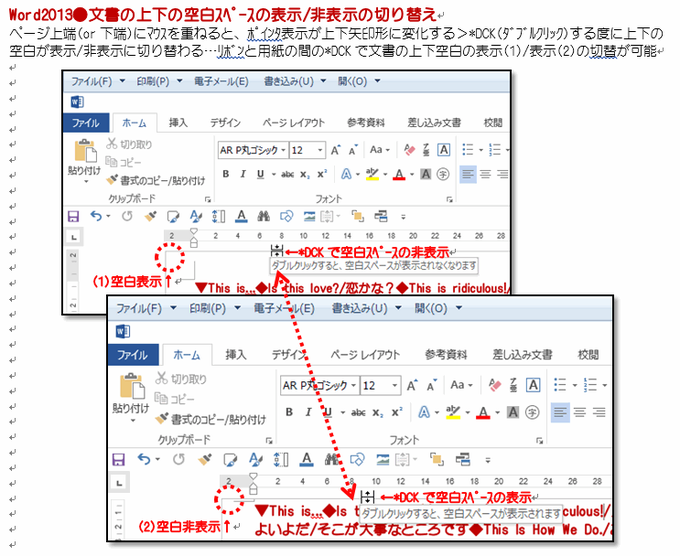The height and width of the screenshot is (556, 680).
Task: Click Format Painter brush in window (2) quick toolbar
Action: pos(205,459)
